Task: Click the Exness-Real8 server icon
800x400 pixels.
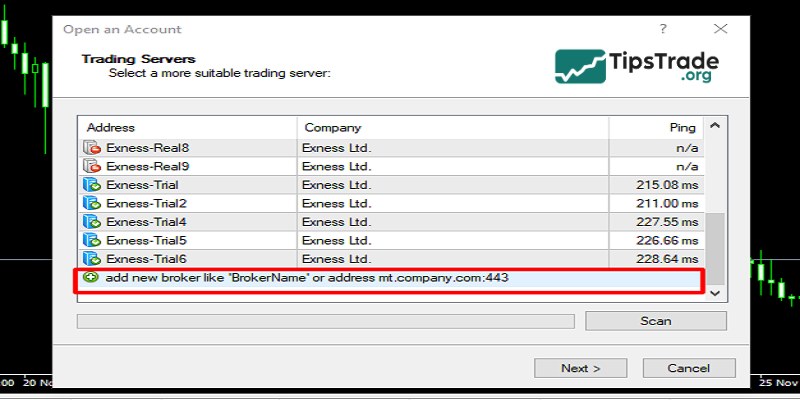Action: (92, 148)
